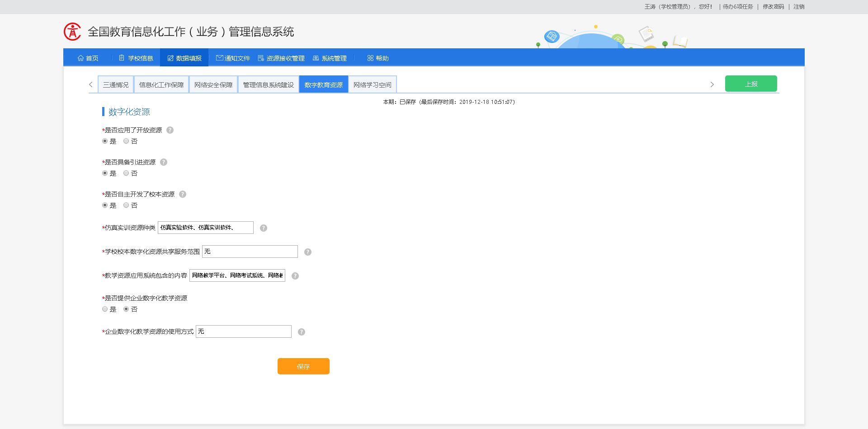Click the green 上报 button
This screenshot has height=429, width=868.
pos(751,84)
